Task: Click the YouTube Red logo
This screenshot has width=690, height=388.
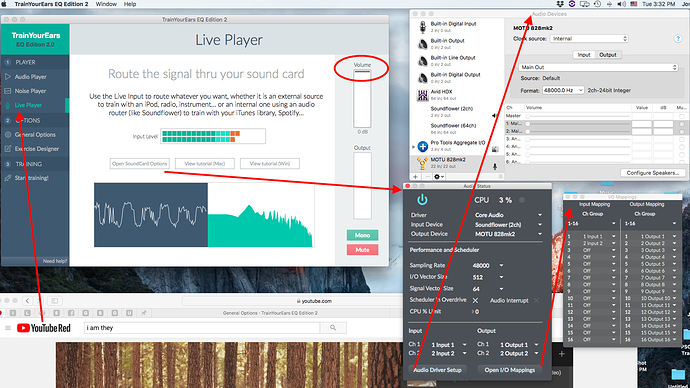Action: (44, 328)
